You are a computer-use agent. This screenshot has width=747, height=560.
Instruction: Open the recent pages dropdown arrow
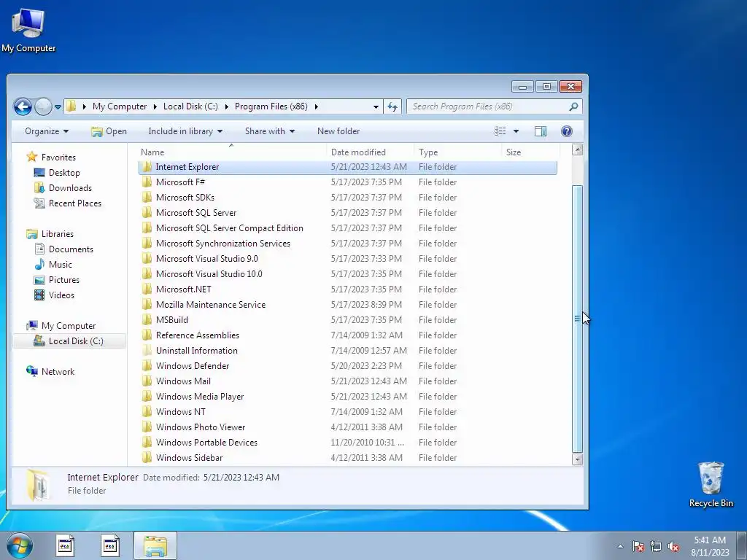[x=58, y=107]
